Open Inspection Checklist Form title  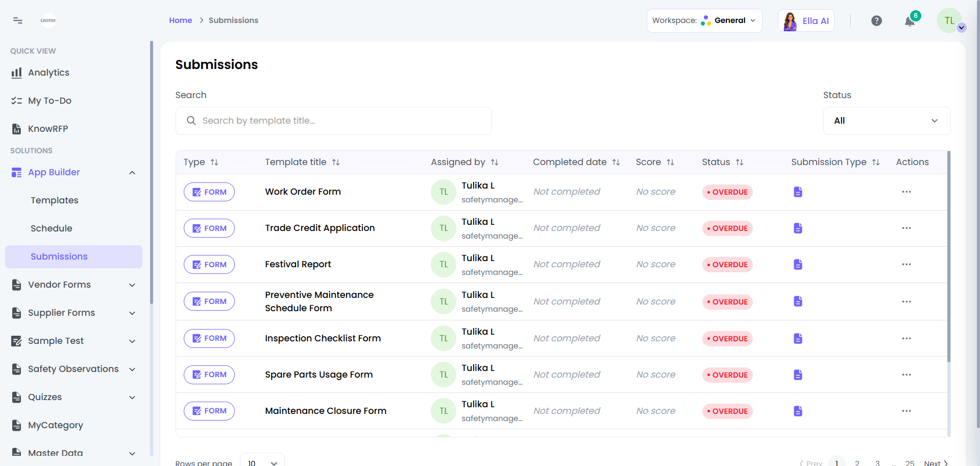point(323,338)
